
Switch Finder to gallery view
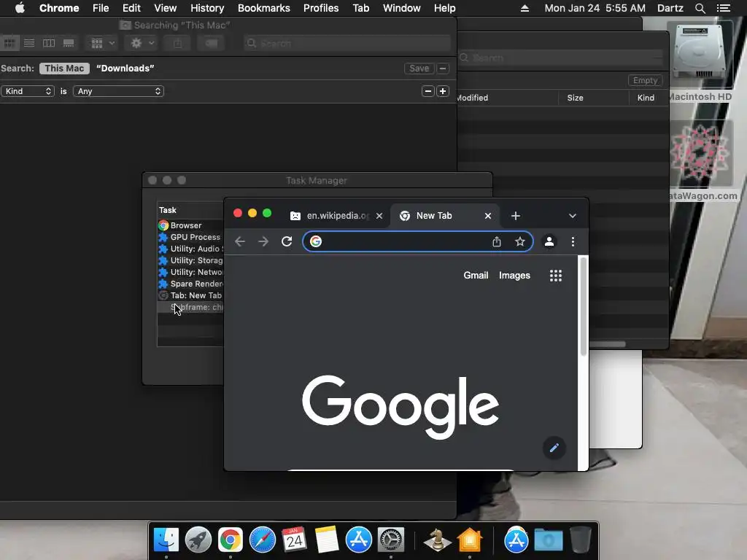click(69, 43)
